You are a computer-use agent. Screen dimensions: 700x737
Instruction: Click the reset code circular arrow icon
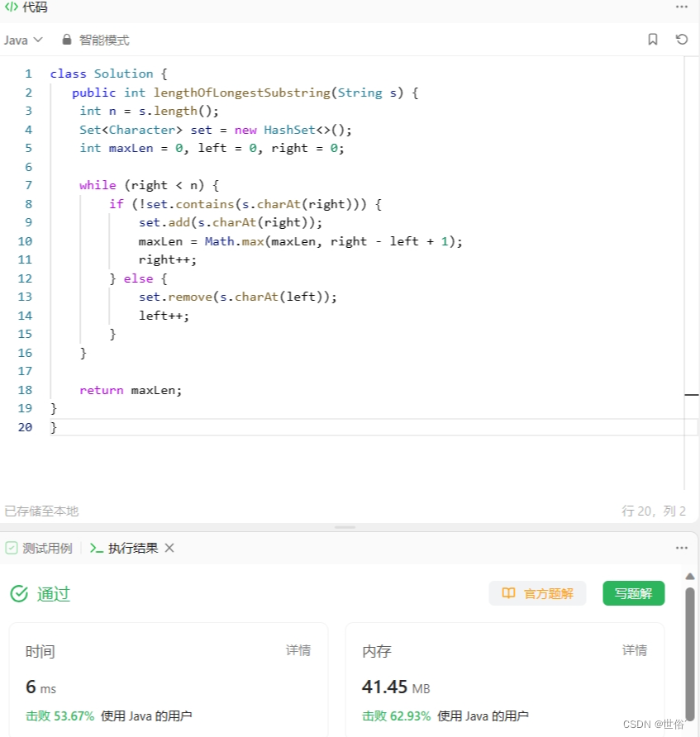(x=680, y=39)
